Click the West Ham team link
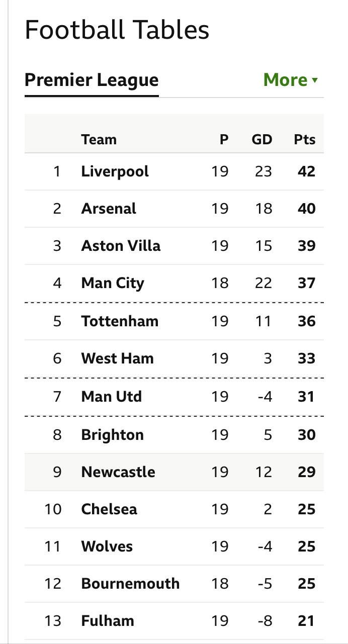The height and width of the screenshot is (644, 348). pos(118,358)
